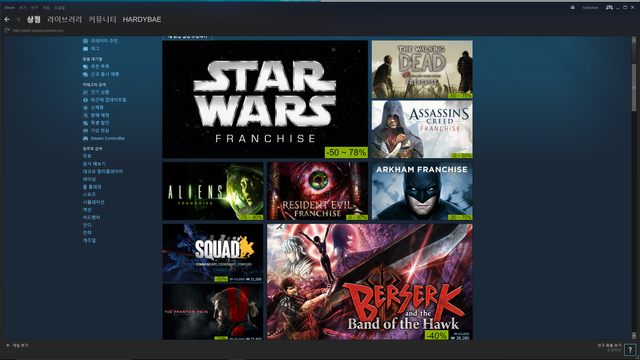Switch to the 라이브러리 tab
This screenshot has height=360, width=640.
click(x=64, y=19)
